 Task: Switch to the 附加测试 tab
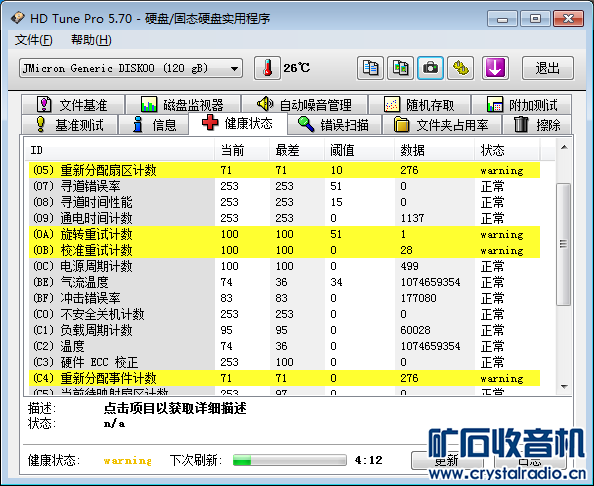(x=522, y=105)
